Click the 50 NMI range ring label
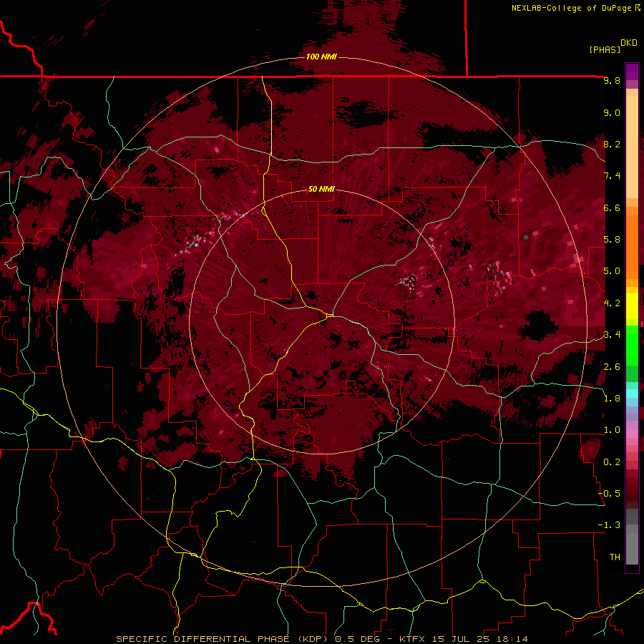This screenshot has height=644, width=644. pos(321,190)
